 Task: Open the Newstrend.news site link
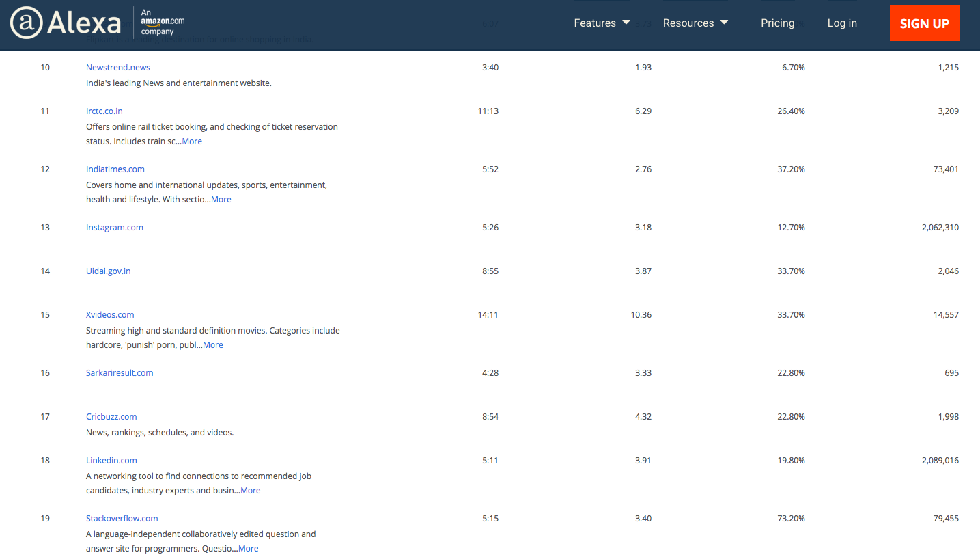118,67
